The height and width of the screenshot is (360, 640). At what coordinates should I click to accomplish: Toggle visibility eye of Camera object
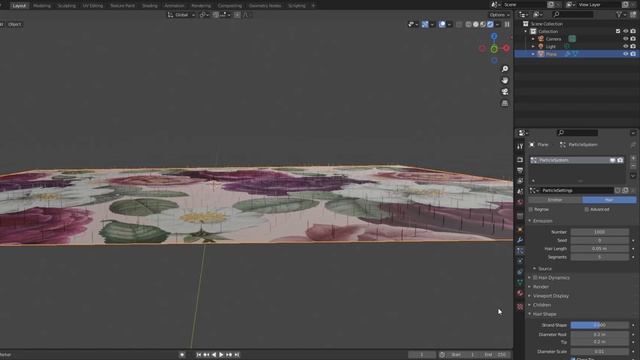tap(625, 39)
